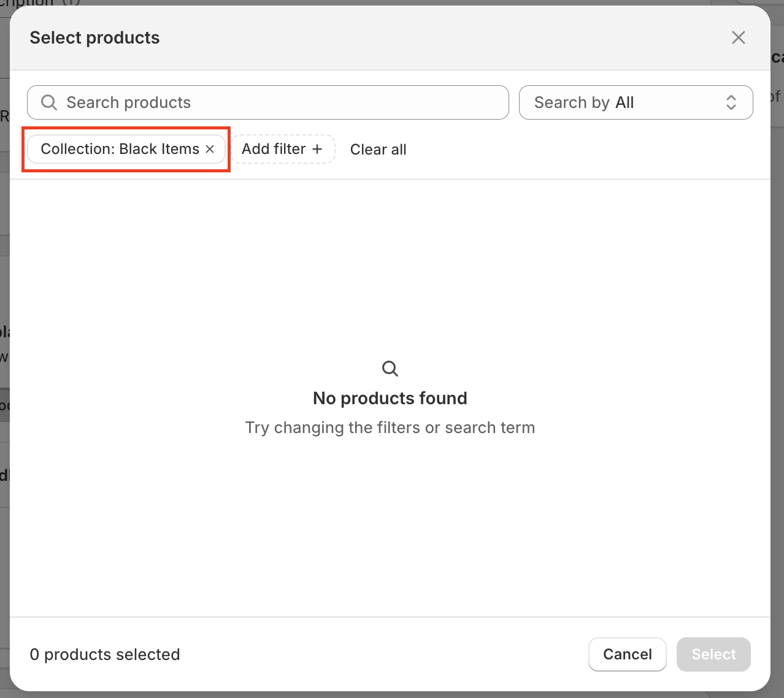Click the Collection: Black Items chip label
This screenshot has height=698, width=784.
tap(120, 149)
